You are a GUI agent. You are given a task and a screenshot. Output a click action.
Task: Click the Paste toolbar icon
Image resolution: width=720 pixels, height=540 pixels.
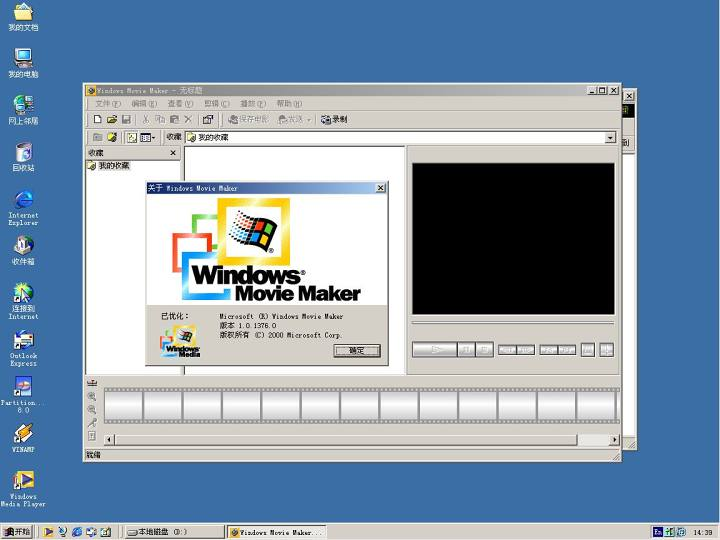pyautogui.click(x=174, y=119)
